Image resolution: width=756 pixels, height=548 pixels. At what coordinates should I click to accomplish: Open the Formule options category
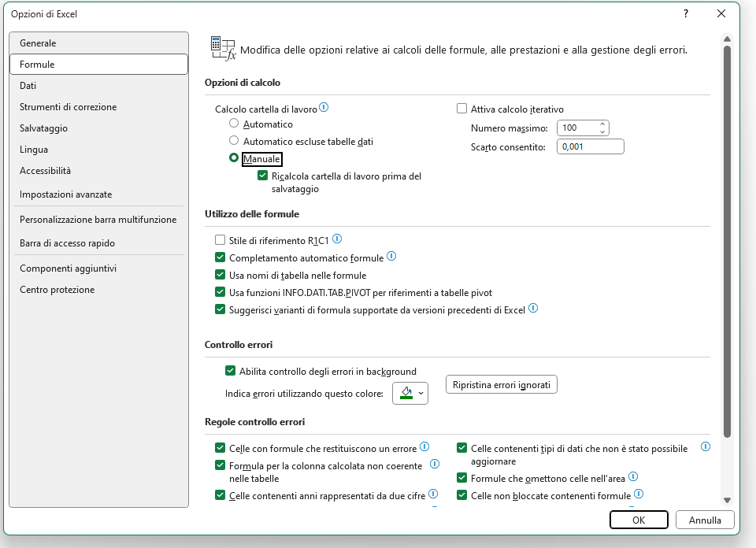click(x=99, y=64)
